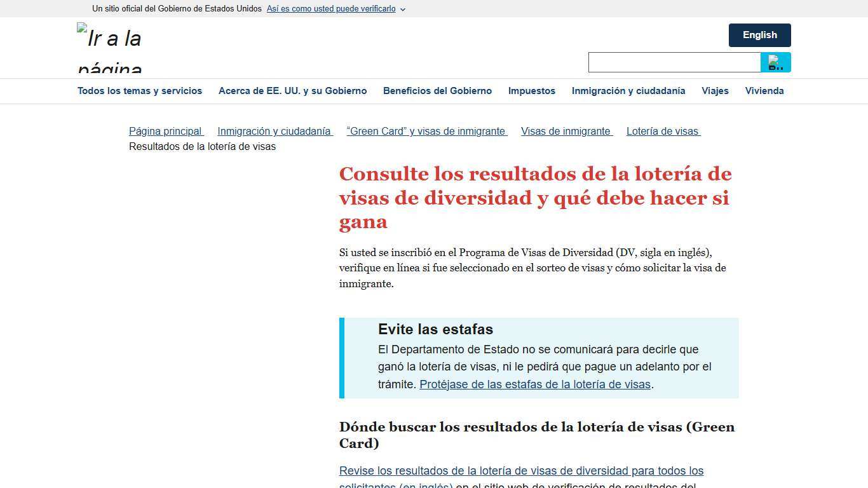Select 'Vivienda' in the navigation bar
The image size is (868, 488).
[x=764, y=91]
